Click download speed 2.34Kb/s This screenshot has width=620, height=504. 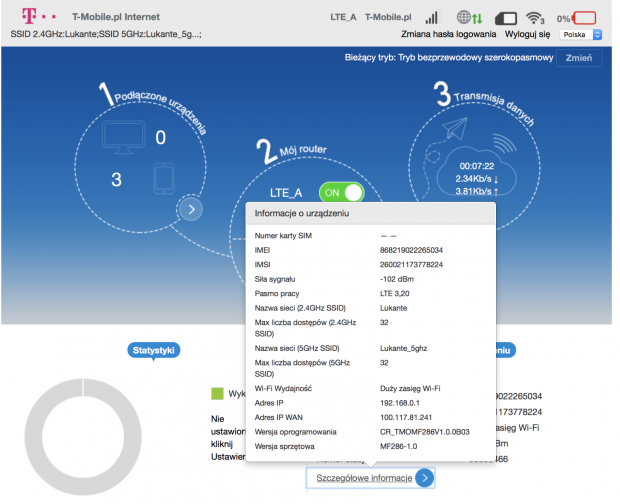click(476, 179)
